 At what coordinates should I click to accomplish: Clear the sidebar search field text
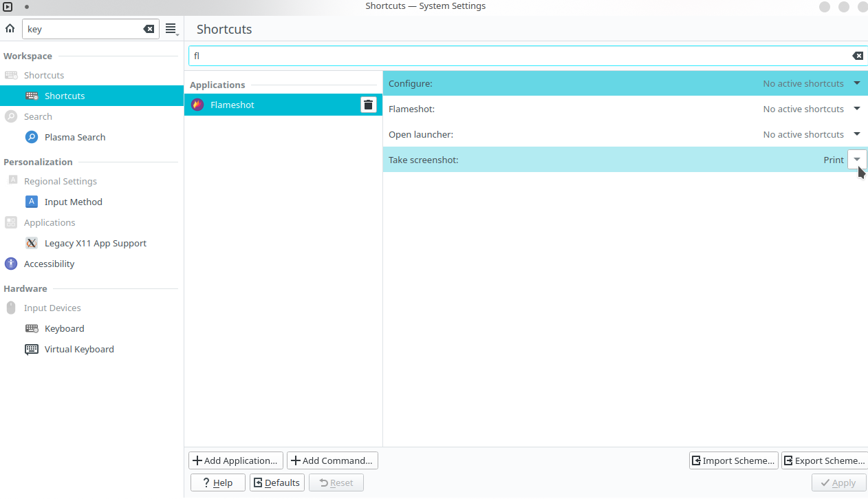(149, 29)
